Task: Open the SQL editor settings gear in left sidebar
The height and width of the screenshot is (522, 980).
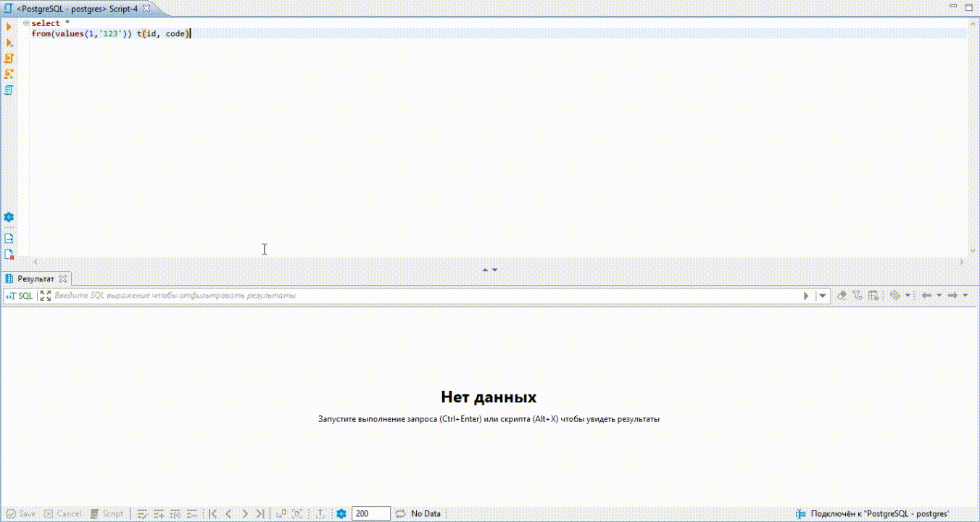Action: pos(9,217)
